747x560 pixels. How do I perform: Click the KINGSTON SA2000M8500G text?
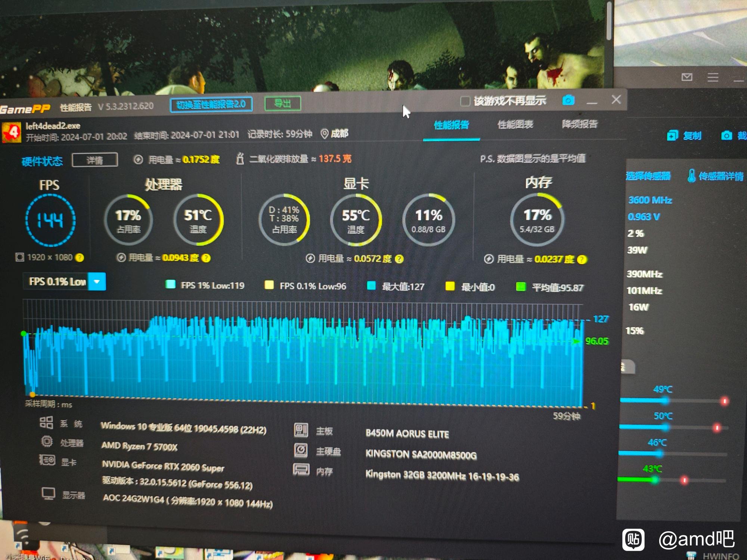tap(421, 455)
